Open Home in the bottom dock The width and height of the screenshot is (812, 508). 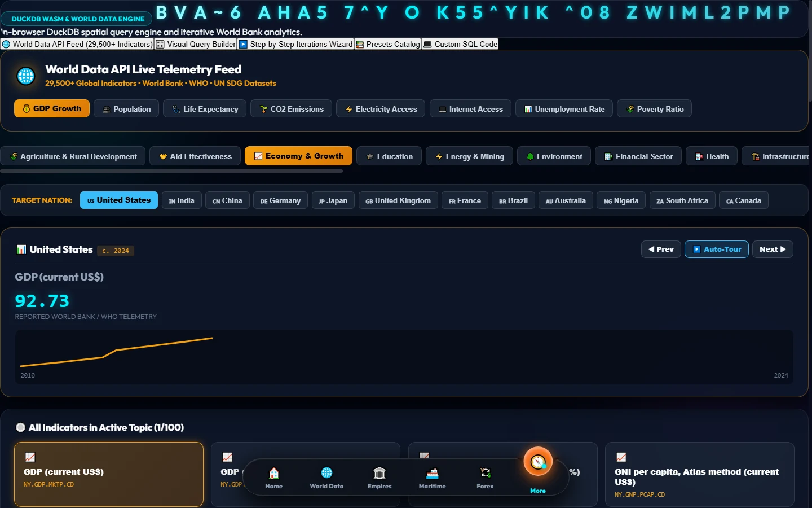click(x=273, y=478)
